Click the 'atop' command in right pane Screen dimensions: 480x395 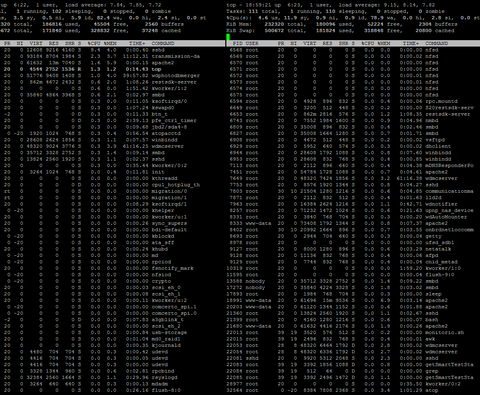(x=432, y=390)
